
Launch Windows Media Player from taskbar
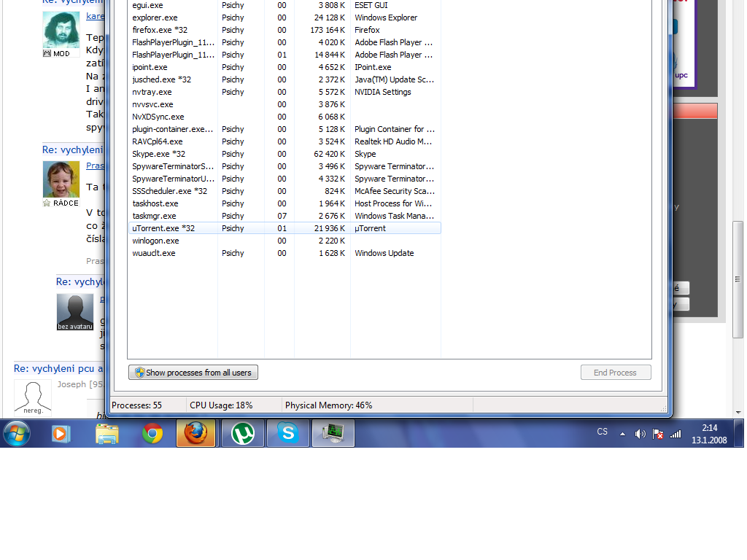click(x=61, y=434)
